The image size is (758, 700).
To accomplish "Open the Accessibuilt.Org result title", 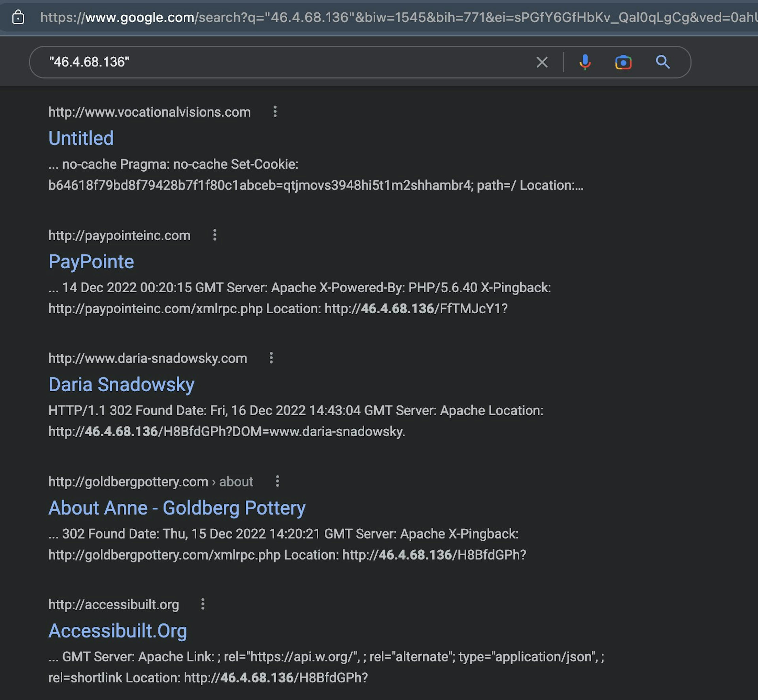I will click(118, 631).
